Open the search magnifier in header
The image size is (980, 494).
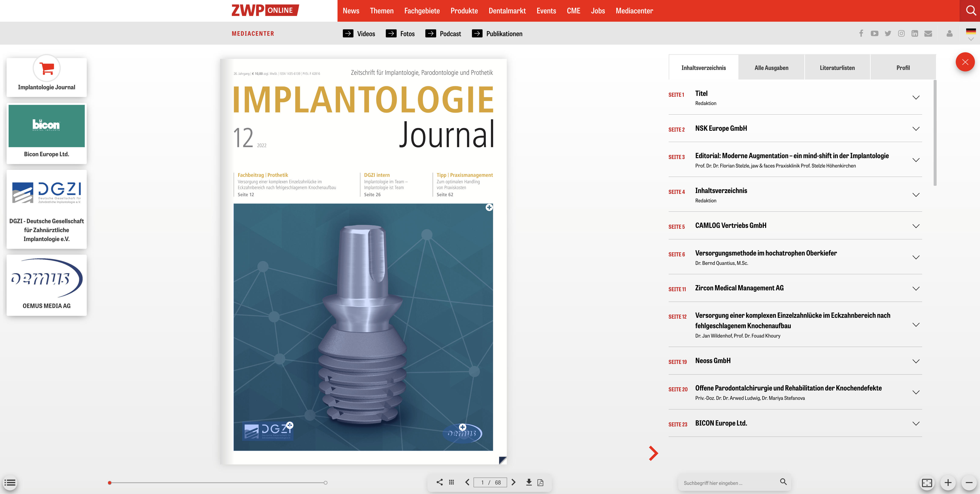pos(970,11)
